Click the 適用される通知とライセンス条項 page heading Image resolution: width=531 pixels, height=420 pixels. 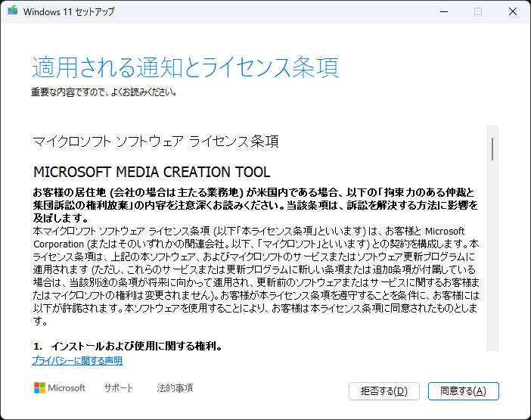click(x=185, y=67)
